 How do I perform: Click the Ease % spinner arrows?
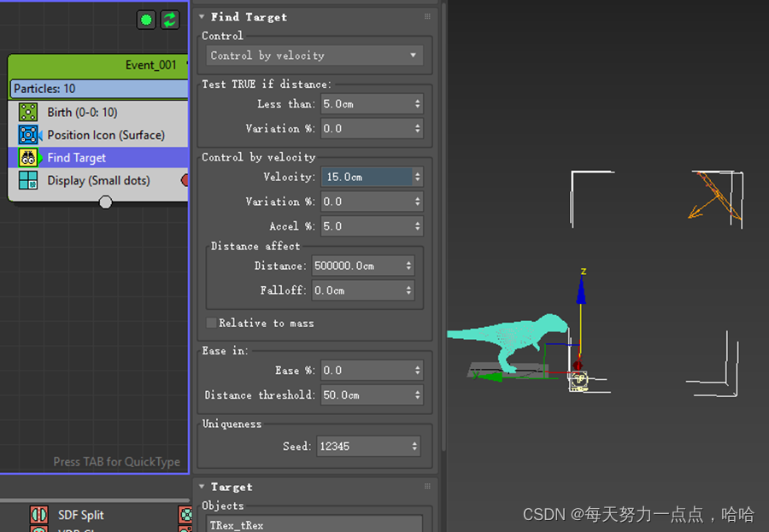(x=417, y=371)
